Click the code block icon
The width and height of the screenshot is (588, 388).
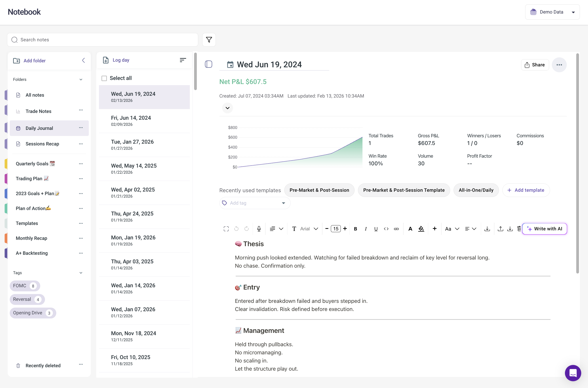pos(386,229)
